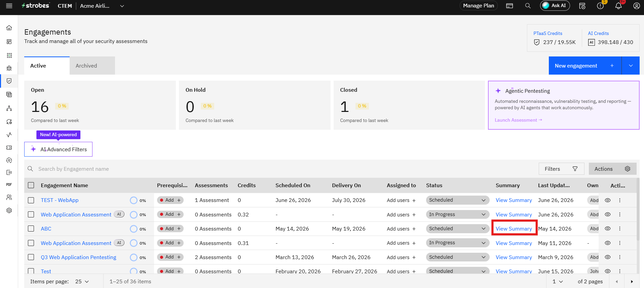
Task: Click the eye icon for Q3 Web Application Pentesting
Action: click(x=608, y=257)
